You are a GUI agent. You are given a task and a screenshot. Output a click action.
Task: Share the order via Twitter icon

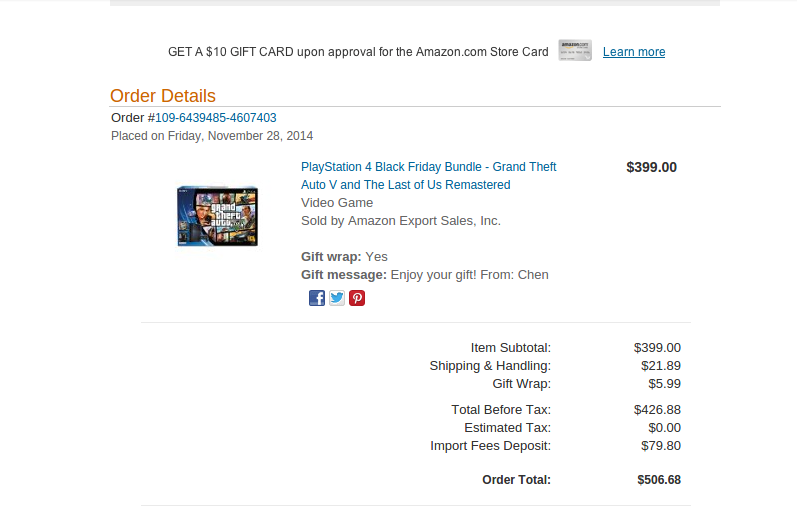(337, 298)
